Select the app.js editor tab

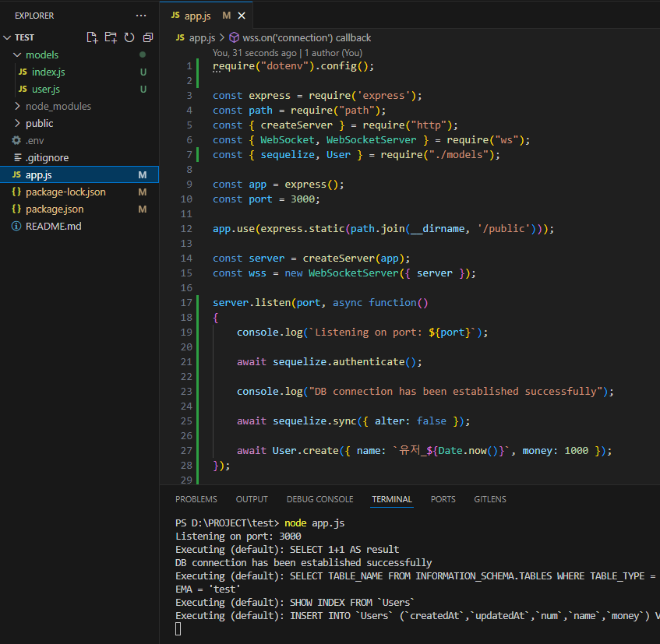point(206,16)
